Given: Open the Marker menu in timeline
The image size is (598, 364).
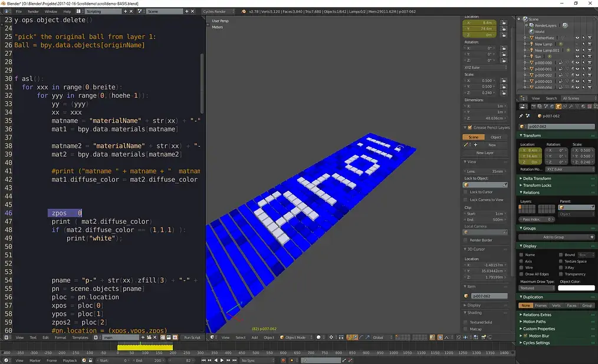Looking at the screenshot, I should coord(35,360).
